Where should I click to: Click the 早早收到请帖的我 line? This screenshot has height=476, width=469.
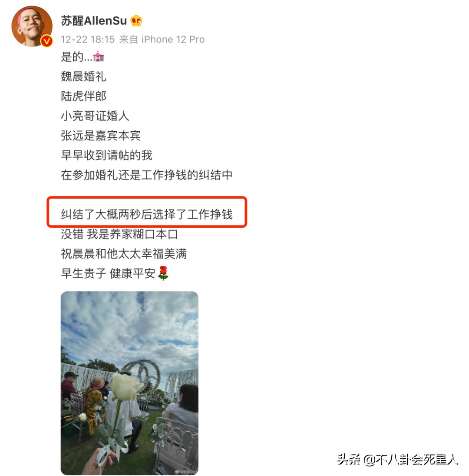click(x=106, y=155)
